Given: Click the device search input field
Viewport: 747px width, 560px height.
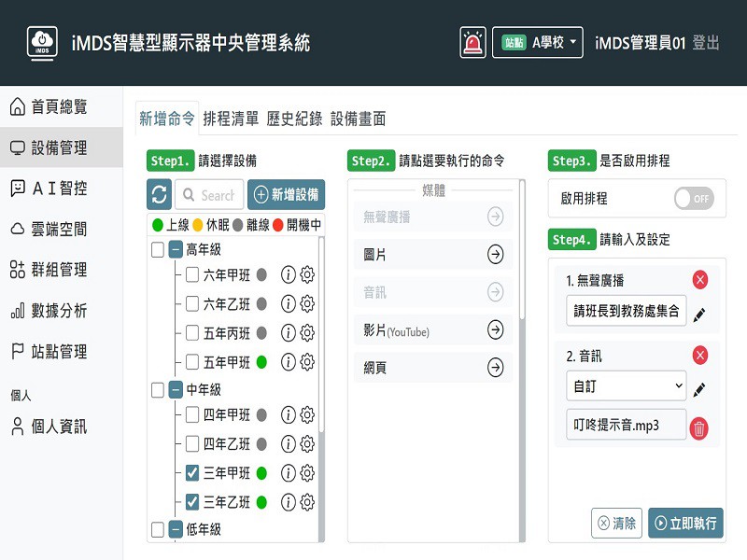Looking at the screenshot, I should (x=209, y=195).
